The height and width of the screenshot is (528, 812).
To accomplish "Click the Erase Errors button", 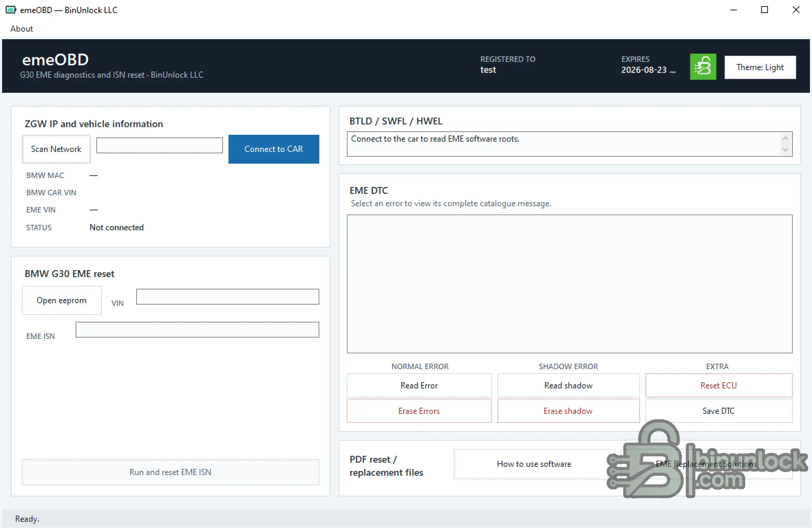I will [419, 411].
